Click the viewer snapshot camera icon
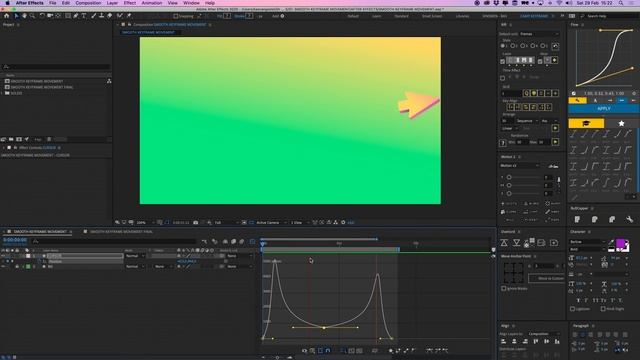Viewport: 640px width, 360px height. coord(196,222)
